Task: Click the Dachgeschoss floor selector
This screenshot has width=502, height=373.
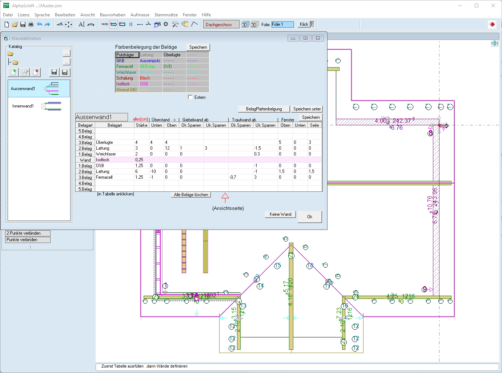Action: [221, 24]
